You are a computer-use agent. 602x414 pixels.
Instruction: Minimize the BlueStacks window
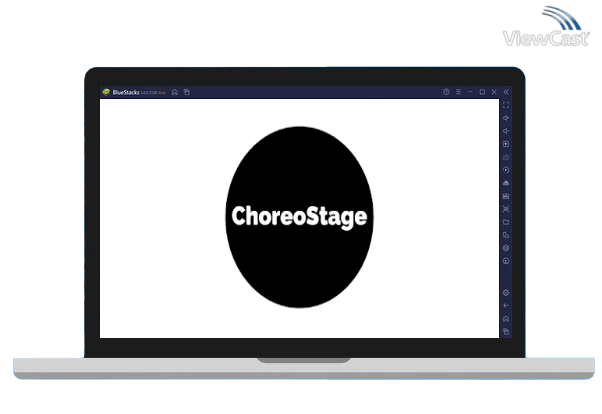(x=470, y=92)
